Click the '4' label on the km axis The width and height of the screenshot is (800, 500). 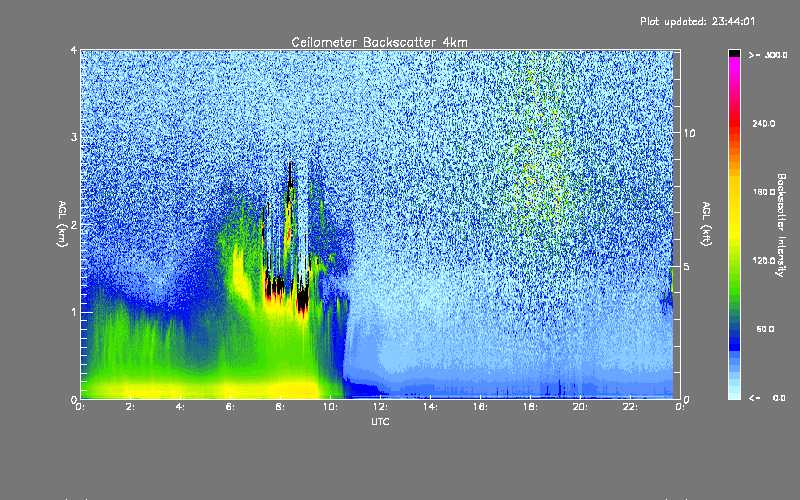point(74,50)
